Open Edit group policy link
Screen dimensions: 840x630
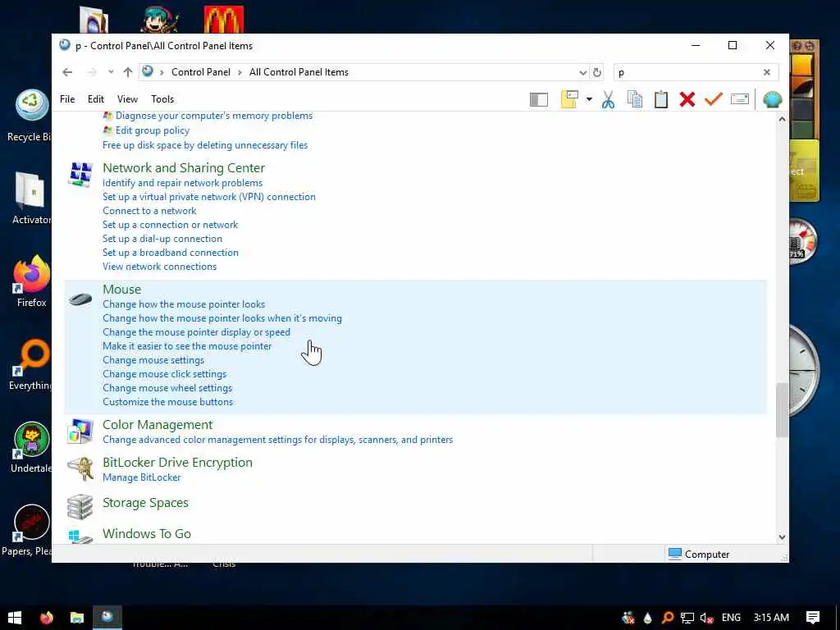(x=153, y=130)
